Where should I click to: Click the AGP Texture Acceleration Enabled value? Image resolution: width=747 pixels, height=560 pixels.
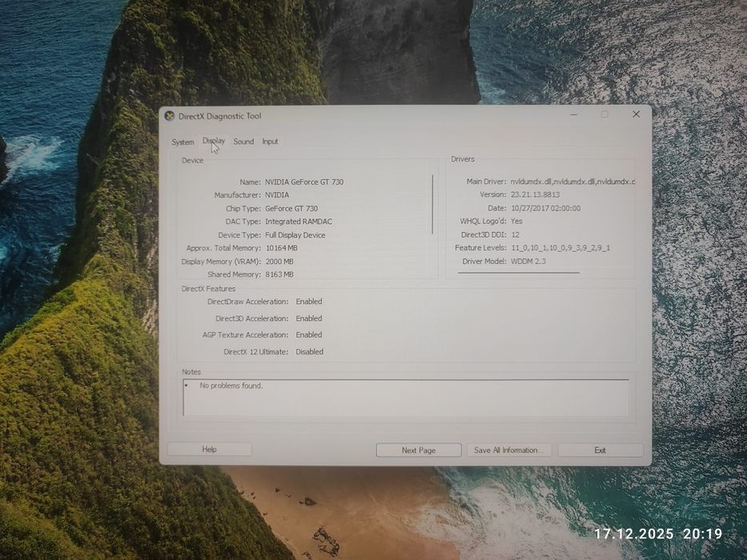[x=309, y=334]
